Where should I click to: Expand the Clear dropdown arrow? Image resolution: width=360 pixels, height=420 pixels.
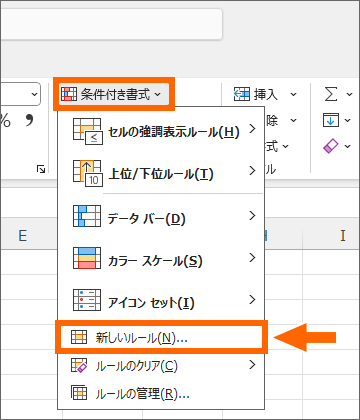348,146
